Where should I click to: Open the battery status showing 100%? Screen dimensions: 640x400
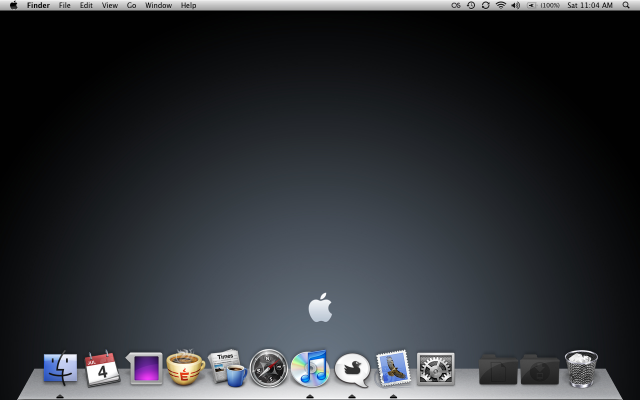point(543,5)
